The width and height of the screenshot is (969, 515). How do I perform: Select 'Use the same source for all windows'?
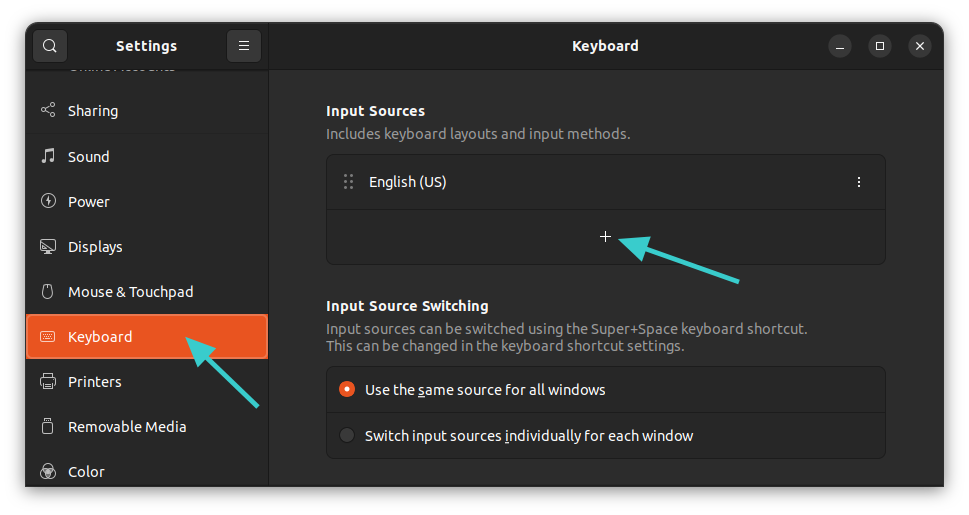tap(347, 390)
